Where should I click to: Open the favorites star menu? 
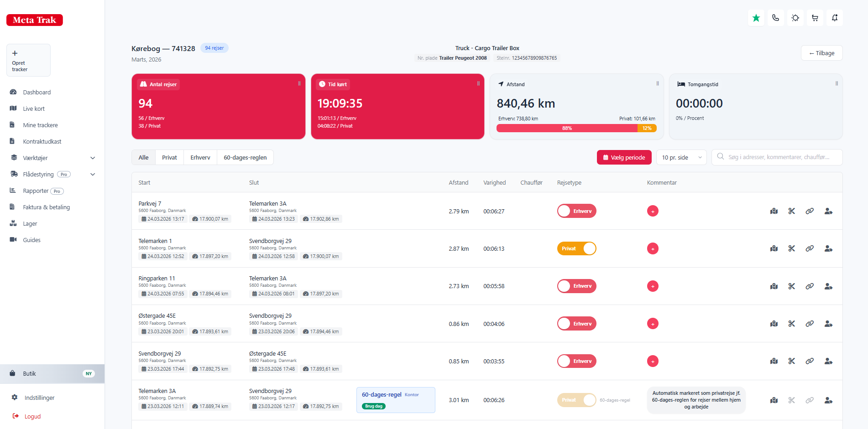(756, 18)
